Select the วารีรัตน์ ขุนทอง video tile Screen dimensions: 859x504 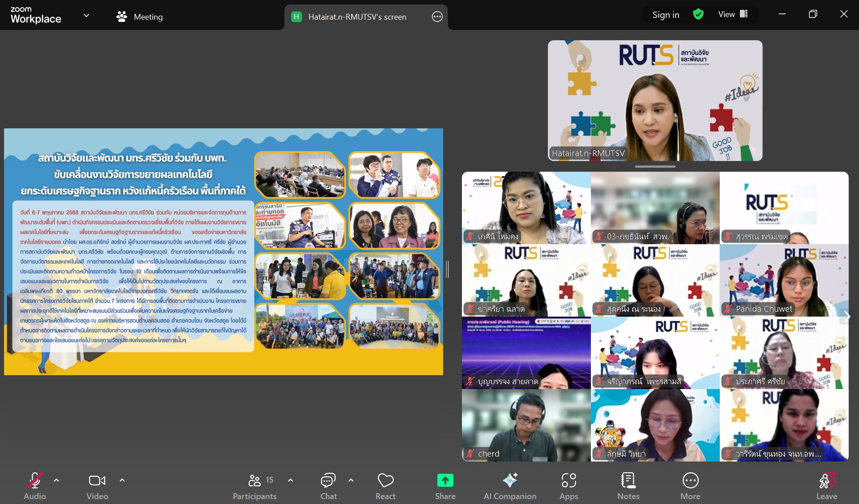(x=784, y=425)
